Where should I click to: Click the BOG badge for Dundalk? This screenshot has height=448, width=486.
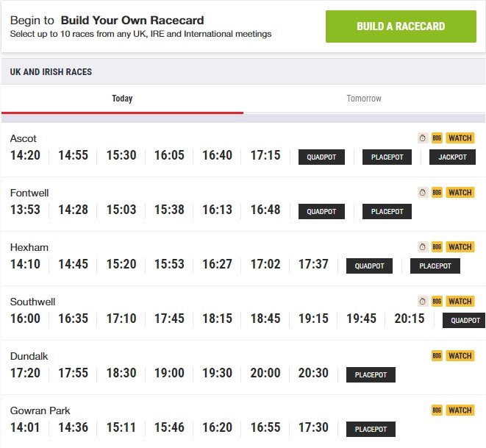point(437,356)
